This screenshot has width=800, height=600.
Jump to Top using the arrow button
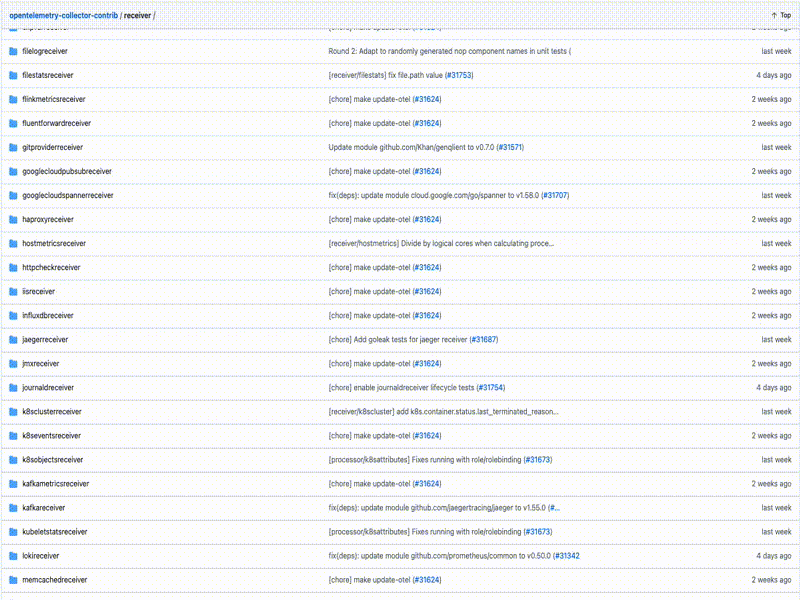click(x=780, y=16)
